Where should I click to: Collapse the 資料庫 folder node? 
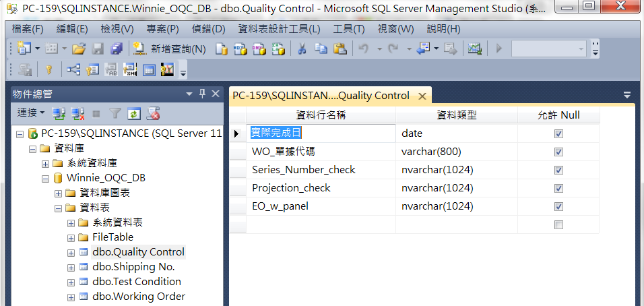click(32, 149)
